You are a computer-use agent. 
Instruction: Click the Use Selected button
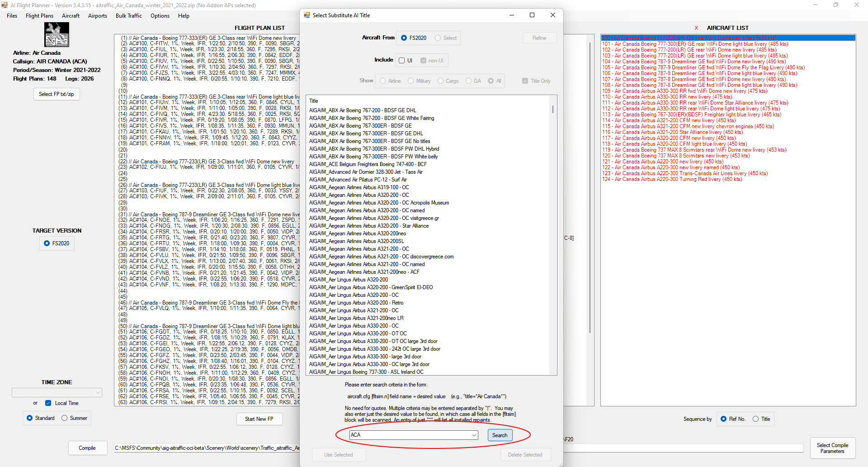pyautogui.click(x=339, y=455)
